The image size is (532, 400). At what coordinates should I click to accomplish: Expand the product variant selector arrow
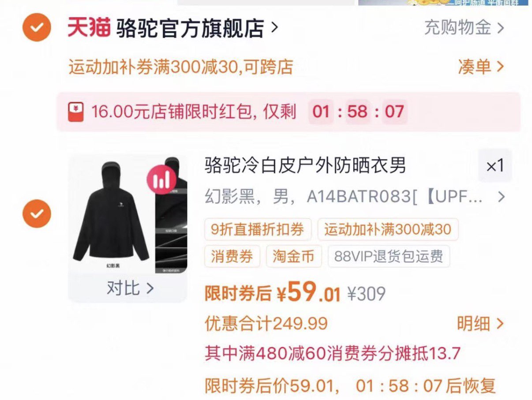point(501,197)
